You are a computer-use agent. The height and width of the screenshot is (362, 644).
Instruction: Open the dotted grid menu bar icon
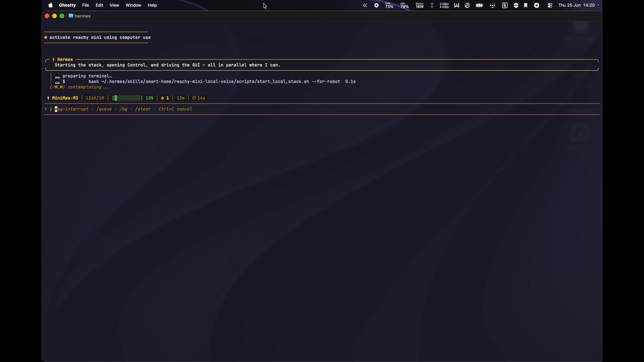tap(492, 5)
